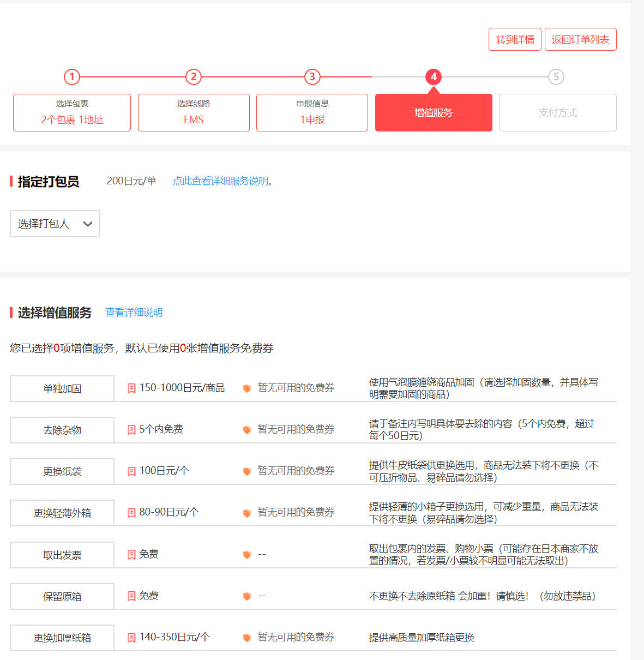Image resolution: width=644 pixels, height=660 pixels.
Task: Click the coupon shield icon for 更换纸袋
Action: coord(247,471)
